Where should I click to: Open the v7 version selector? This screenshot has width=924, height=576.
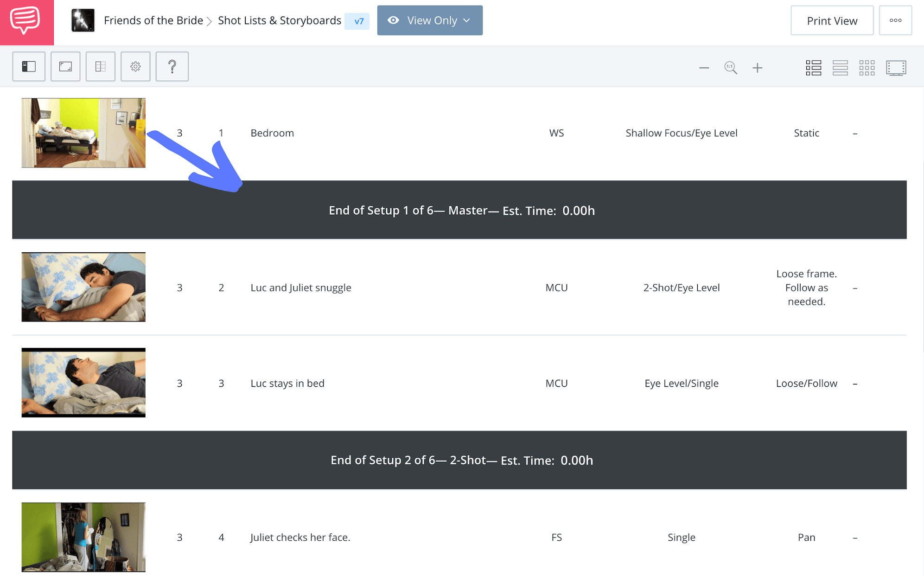(x=358, y=21)
